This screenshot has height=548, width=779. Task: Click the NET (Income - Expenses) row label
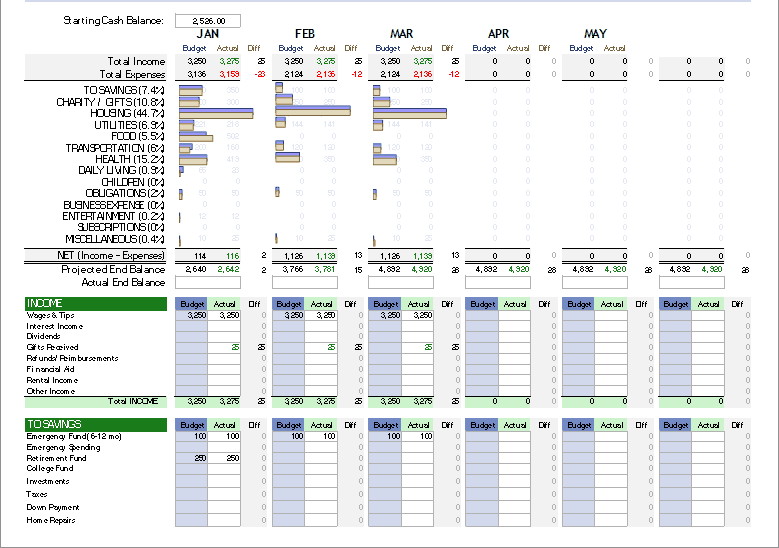pyautogui.click(x=117, y=256)
